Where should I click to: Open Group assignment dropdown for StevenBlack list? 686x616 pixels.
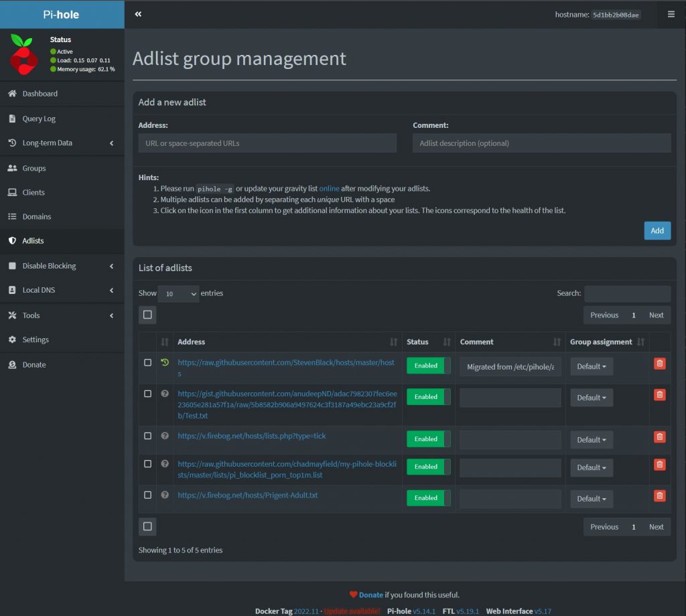(x=591, y=367)
